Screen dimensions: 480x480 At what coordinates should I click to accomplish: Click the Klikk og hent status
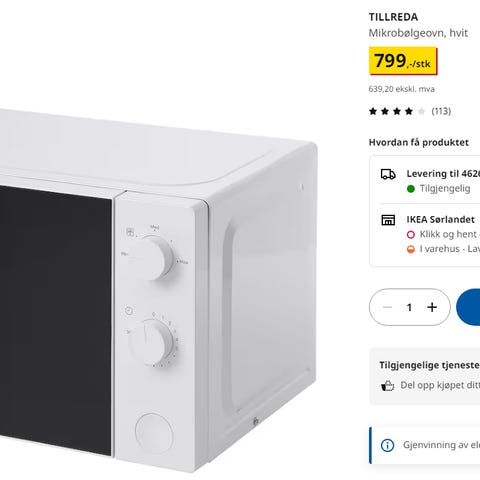(443, 234)
